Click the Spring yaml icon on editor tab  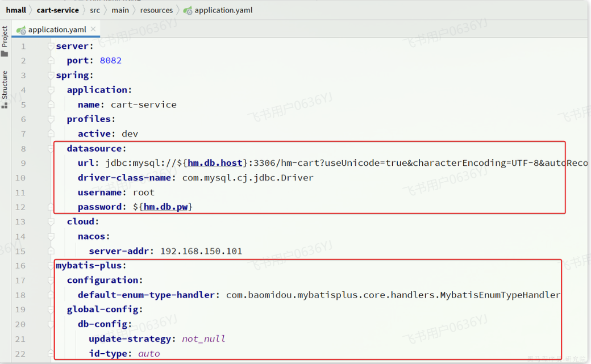pos(21,30)
